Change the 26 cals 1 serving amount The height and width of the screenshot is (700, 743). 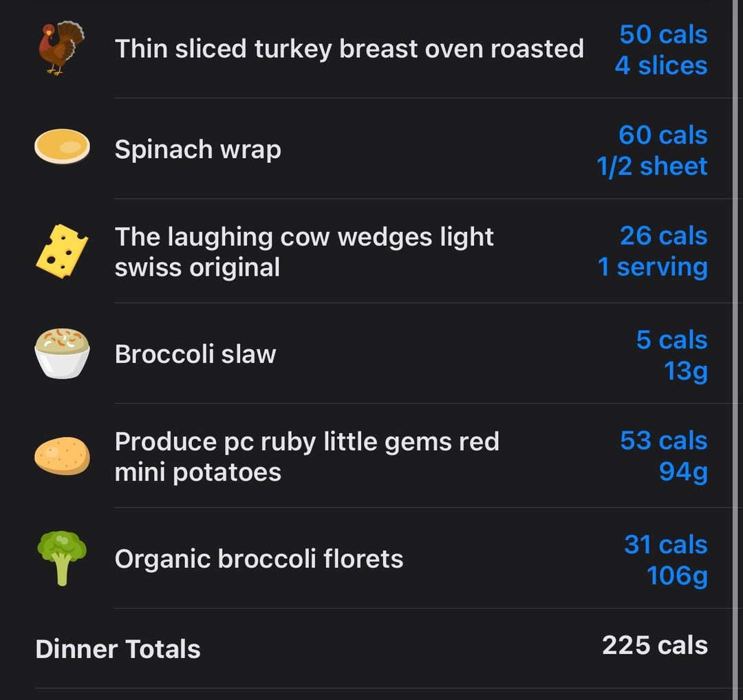point(652,252)
